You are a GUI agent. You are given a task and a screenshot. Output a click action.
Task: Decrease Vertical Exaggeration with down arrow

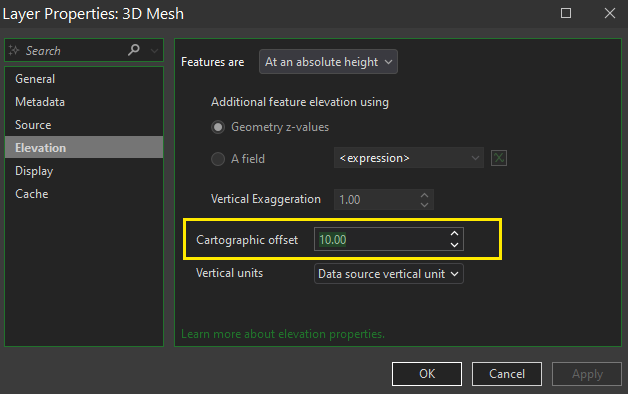[425, 205]
